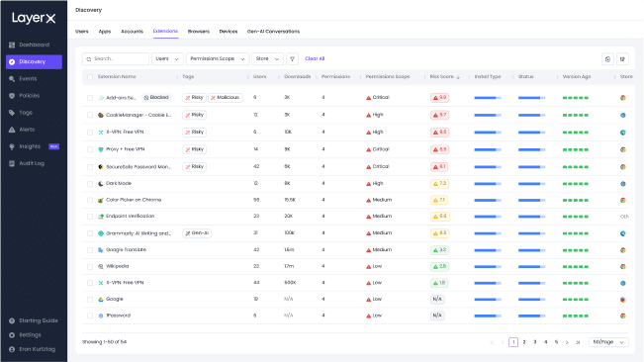Go to page 3 of results
644x362 pixels.
535,342
